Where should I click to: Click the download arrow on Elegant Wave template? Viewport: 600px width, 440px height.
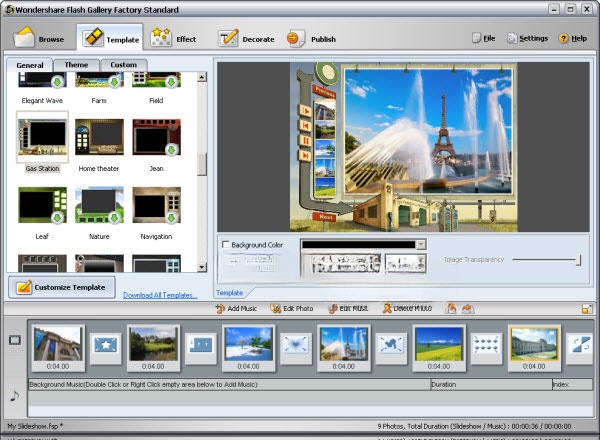(x=57, y=81)
